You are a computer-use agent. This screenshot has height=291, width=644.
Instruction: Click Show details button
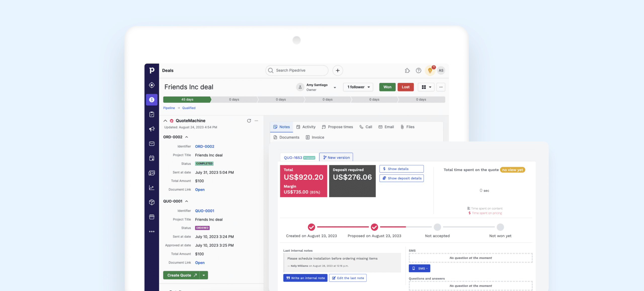(x=401, y=169)
